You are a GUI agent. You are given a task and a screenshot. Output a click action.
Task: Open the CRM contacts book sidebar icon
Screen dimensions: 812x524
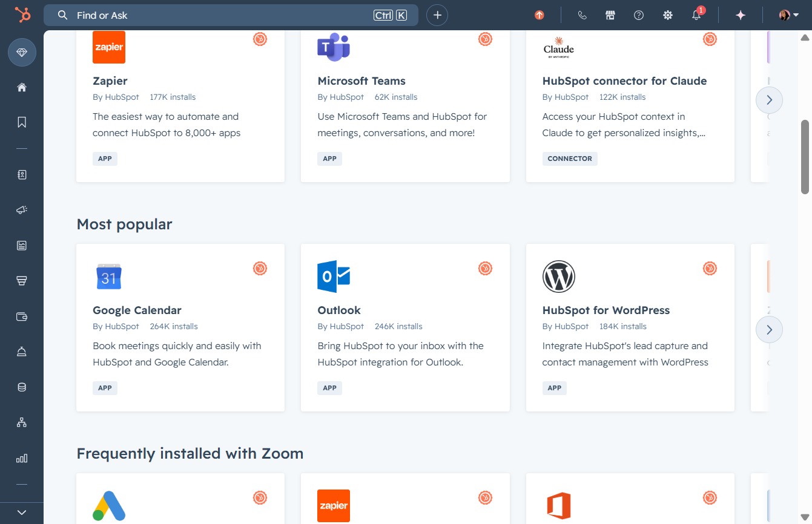[x=22, y=175]
